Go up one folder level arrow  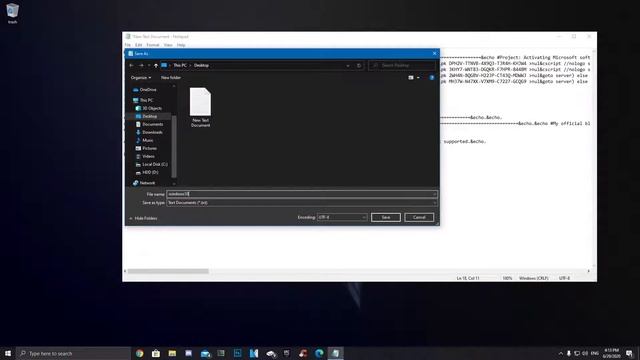click(x=156, y=65)
